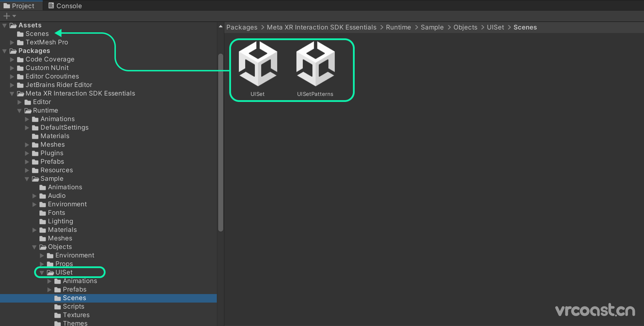Open the create dropdown arrow beside plus
644x326 pixels.
pos(14,16)
